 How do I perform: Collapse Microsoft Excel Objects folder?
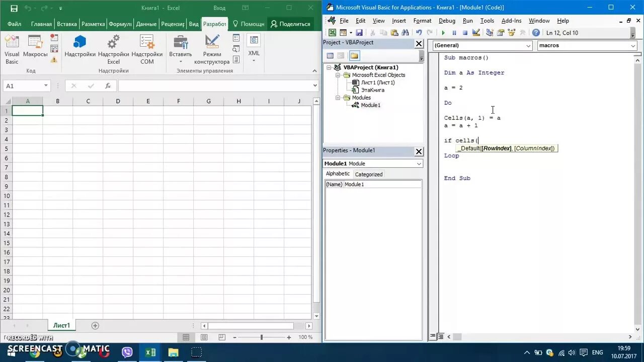339,75
